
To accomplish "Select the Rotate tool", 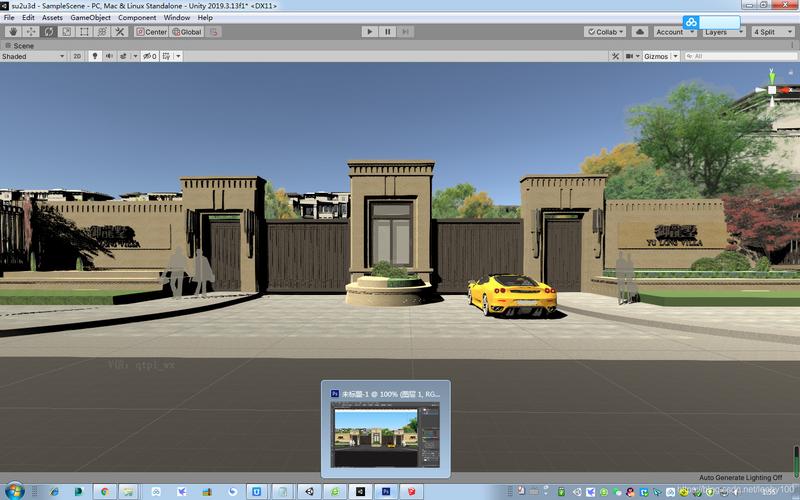I will 48,32.
